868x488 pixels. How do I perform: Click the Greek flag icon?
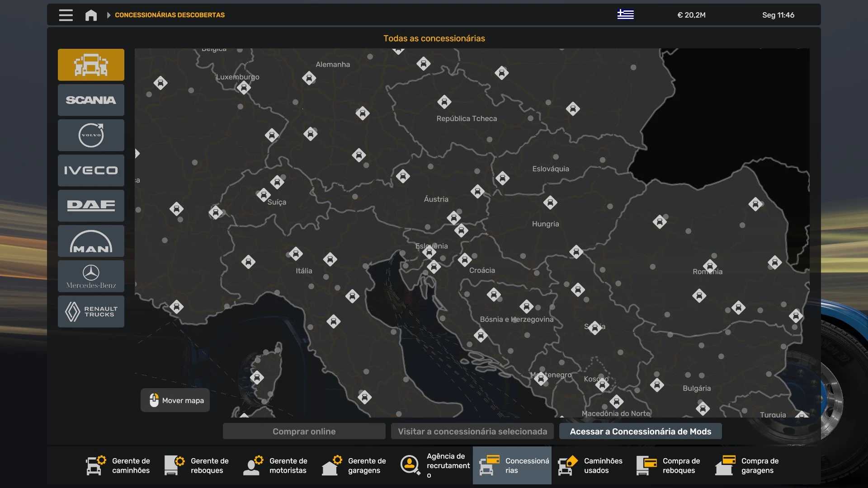click(625, 15)
